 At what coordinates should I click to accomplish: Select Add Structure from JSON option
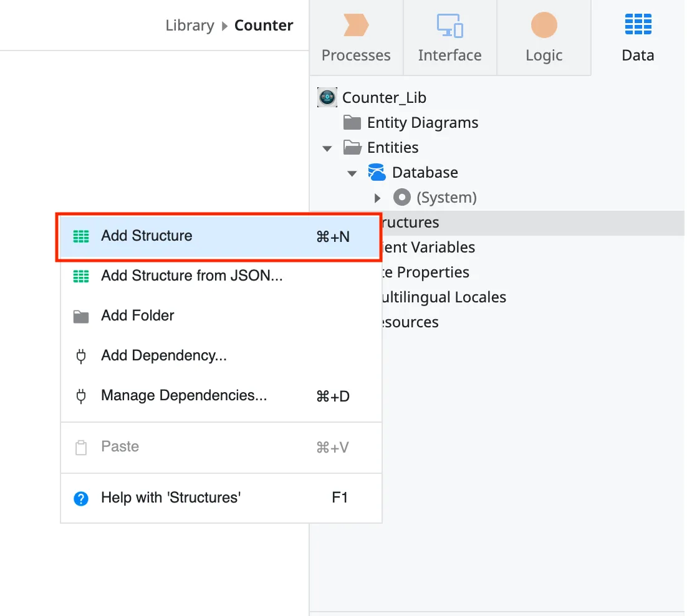tap(191, 276)
